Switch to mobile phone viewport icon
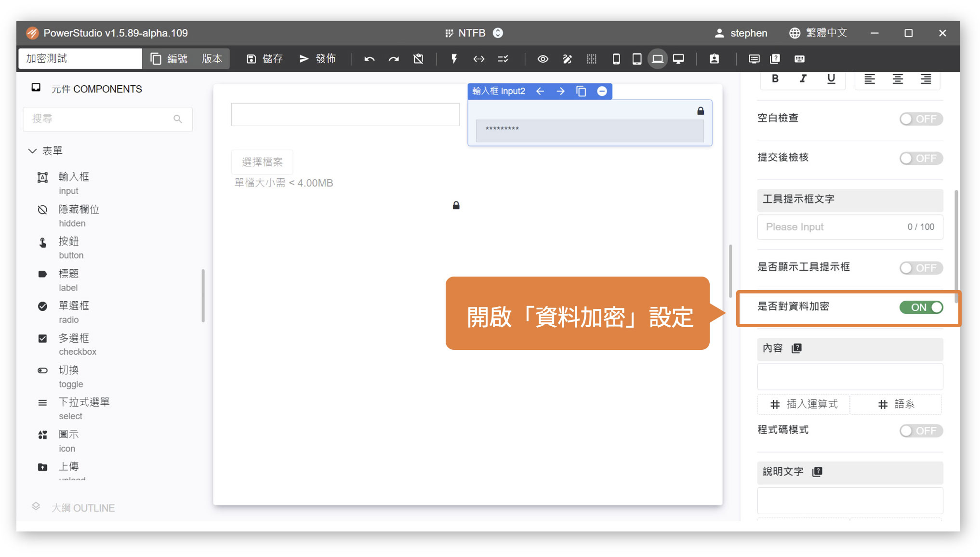 coord(616,59)
